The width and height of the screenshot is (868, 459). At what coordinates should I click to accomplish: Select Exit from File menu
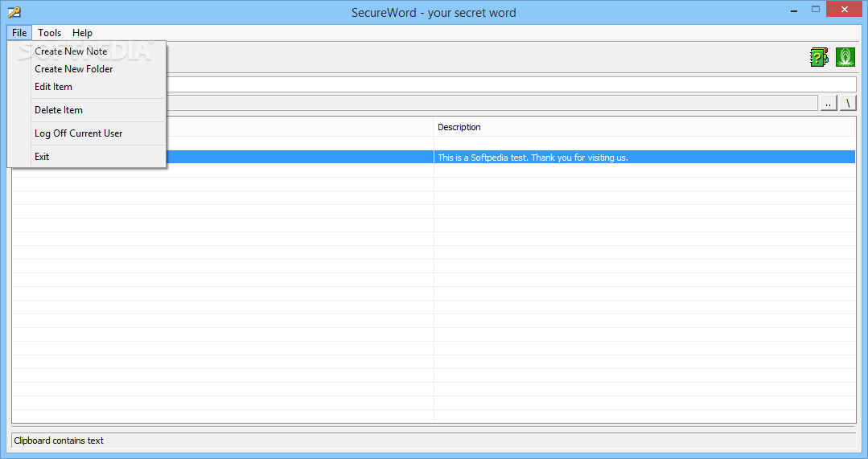pyautogui.click(x=87, y=157)
